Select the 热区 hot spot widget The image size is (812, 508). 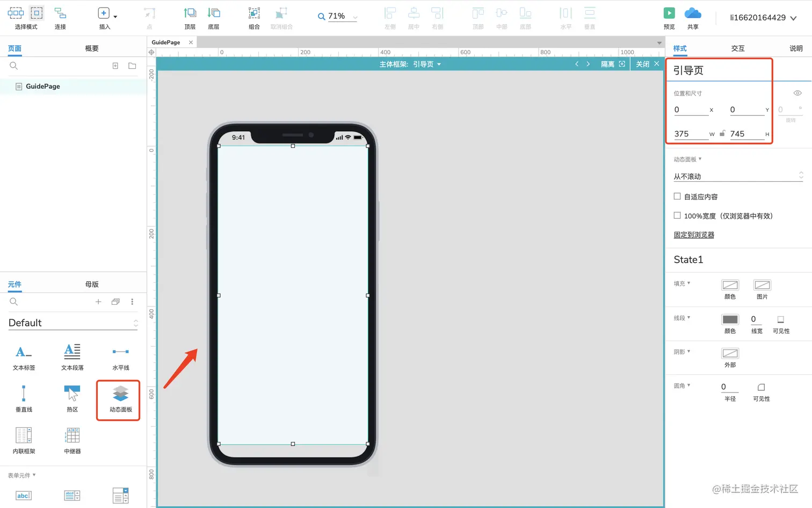tap(73, 398)
